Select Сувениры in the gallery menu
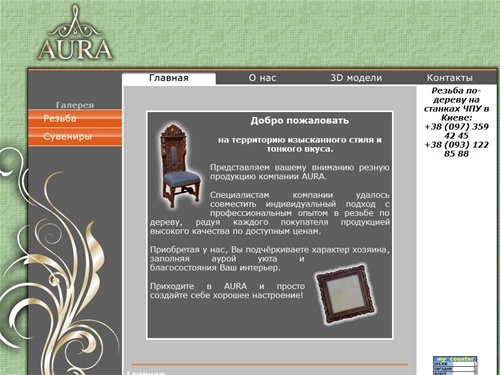Screen dimensions: 500x375 coord(75,137)
